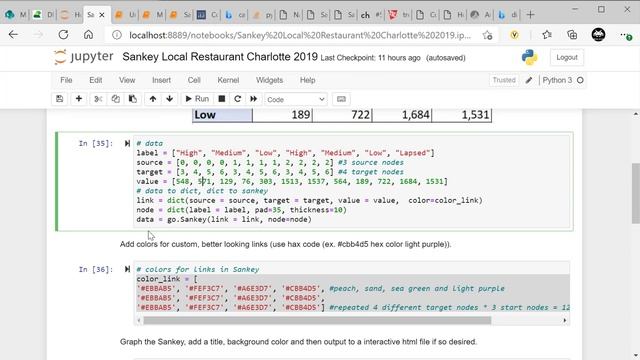The width and height of the screenshot is (640, 360).
Task: Cut selected cells with the scissors icon
Action: coord(98,99)
